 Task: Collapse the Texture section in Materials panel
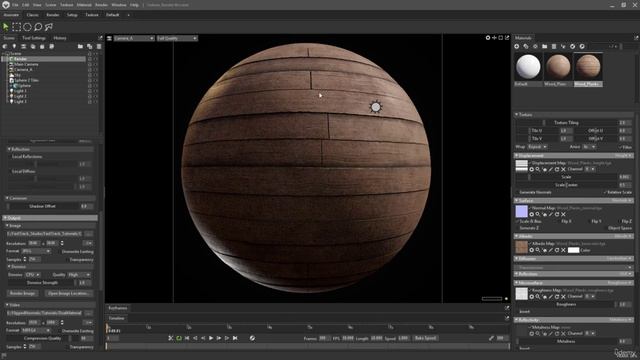[517, 115]
